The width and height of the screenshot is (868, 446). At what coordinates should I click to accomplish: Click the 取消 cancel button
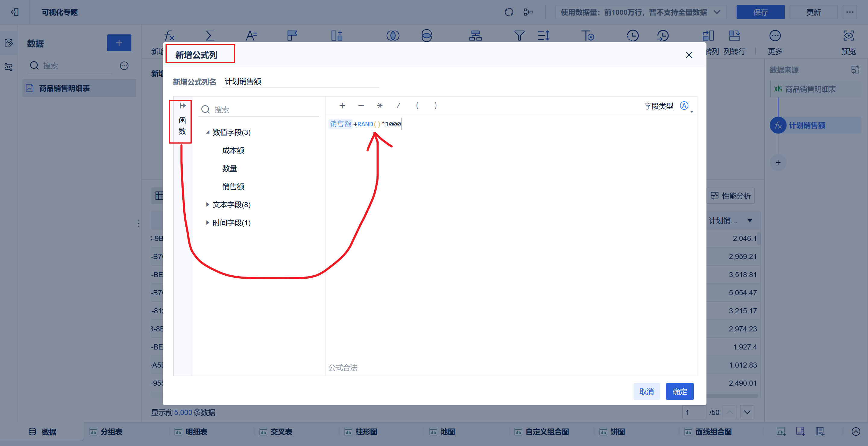coord(646,392)
